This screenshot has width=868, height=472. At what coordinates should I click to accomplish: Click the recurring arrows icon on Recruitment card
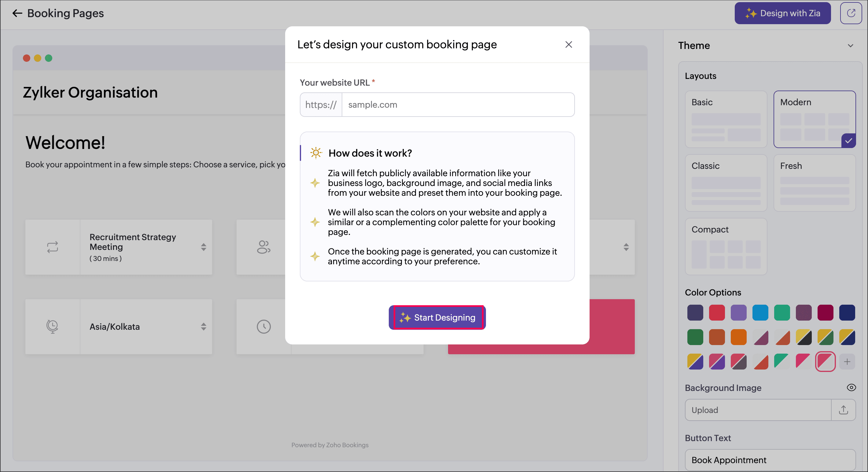coord(53,247)
